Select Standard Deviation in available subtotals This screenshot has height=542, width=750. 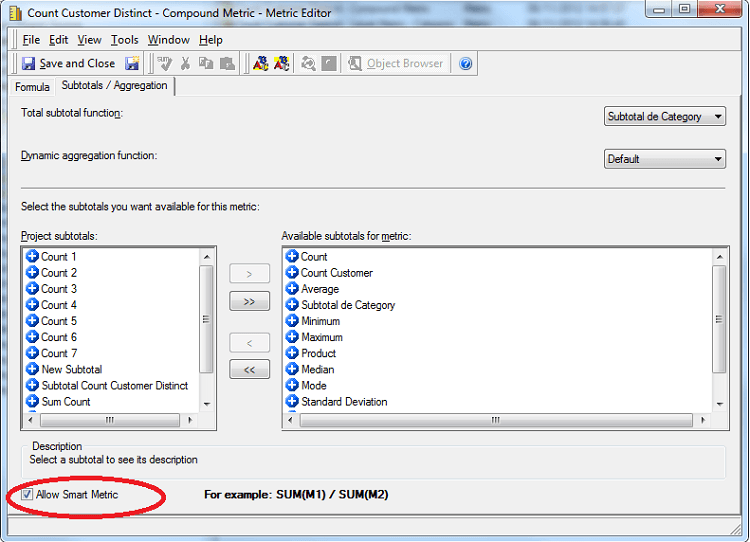(344, 402)
